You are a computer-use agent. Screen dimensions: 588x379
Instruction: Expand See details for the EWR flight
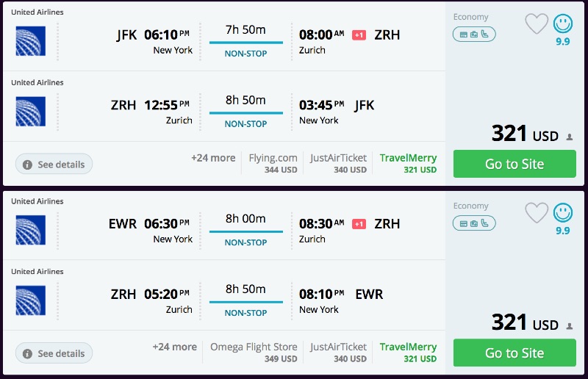point(54,353)
